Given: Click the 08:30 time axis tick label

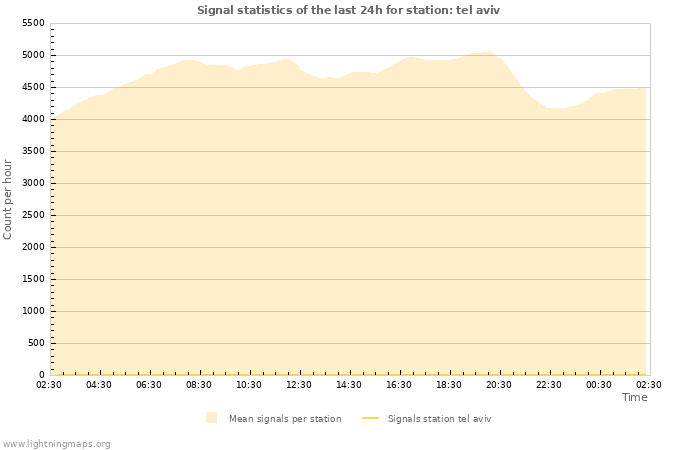Looking at the screenshot, I should (x=199, y=385).
